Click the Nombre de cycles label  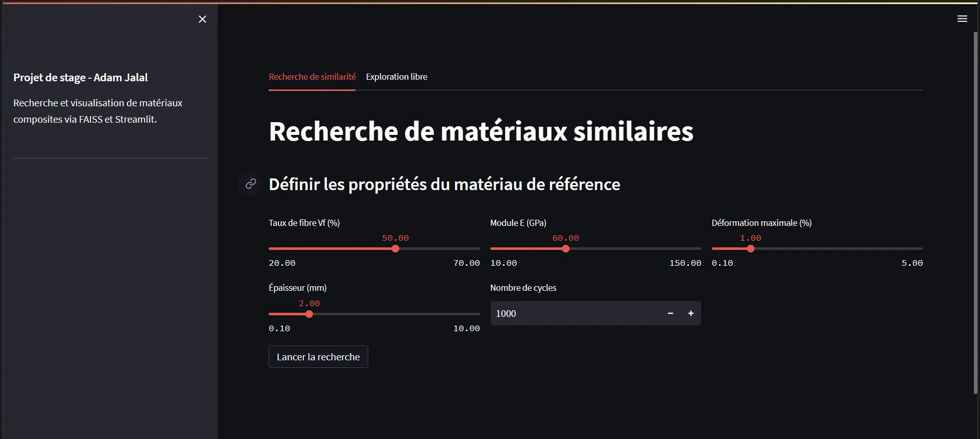[523, 288]
